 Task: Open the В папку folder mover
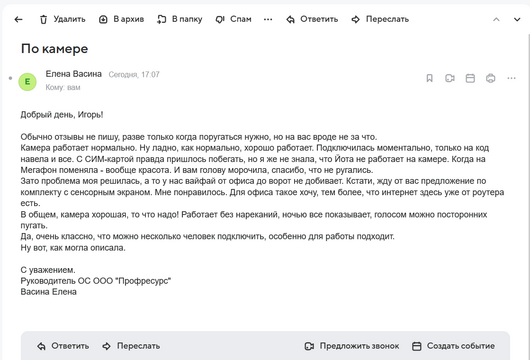179,19
